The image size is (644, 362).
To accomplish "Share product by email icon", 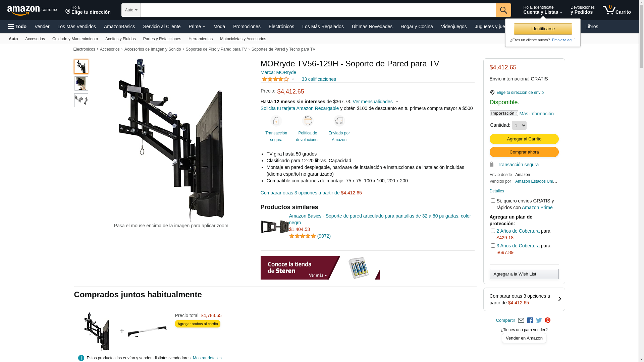I will [521, 320].
